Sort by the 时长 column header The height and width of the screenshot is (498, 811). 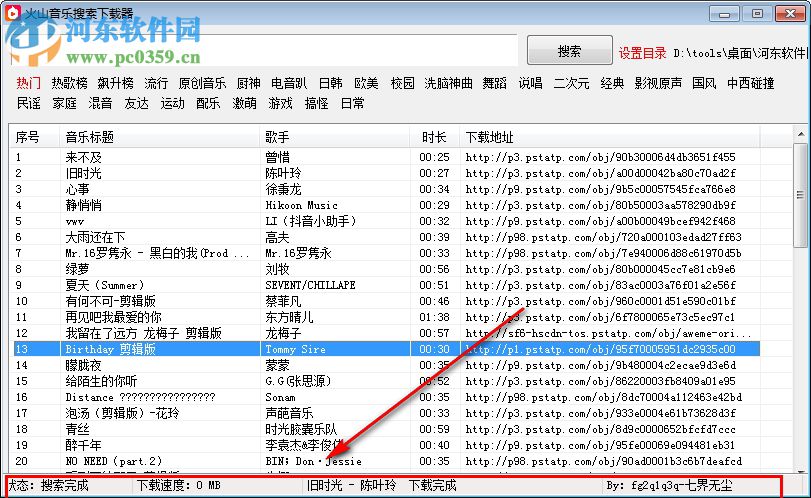434,137
